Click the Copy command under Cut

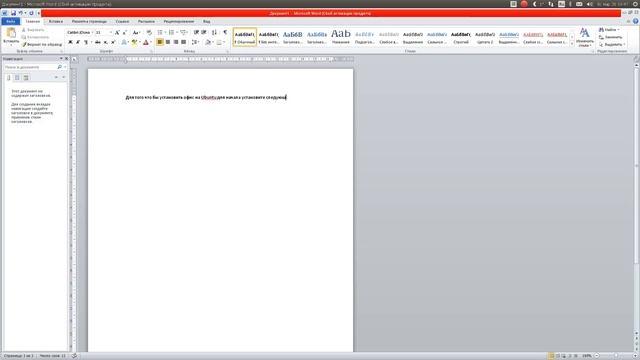pyautogui.click(x=36, y=37)
